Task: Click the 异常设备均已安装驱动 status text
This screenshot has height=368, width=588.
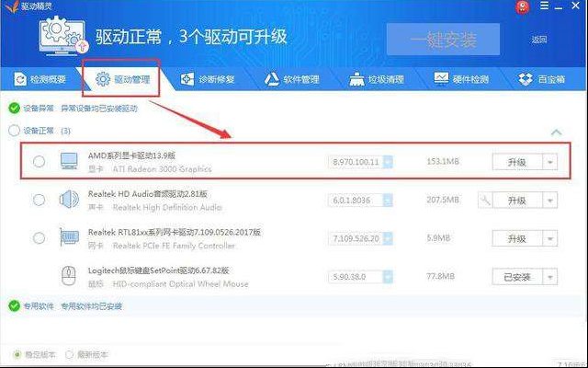Action: point(99,109)
